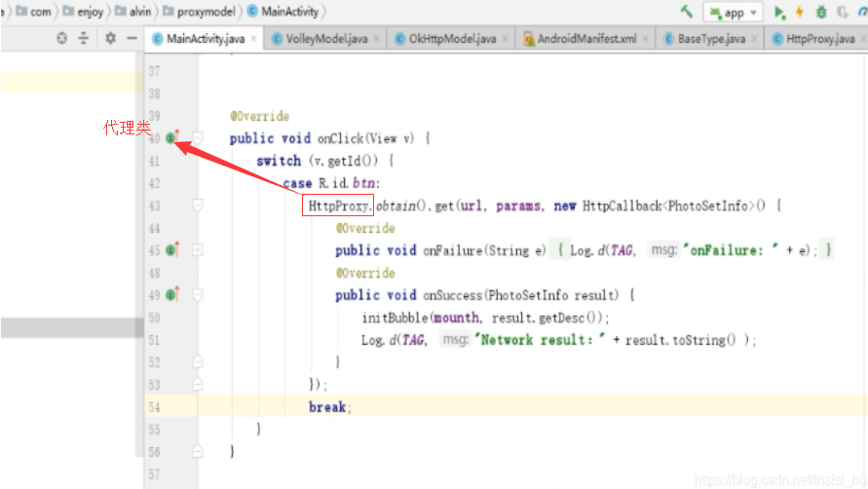Click the MainActivity breadcrumb class
868x489 pixels.
pos(283,11)
